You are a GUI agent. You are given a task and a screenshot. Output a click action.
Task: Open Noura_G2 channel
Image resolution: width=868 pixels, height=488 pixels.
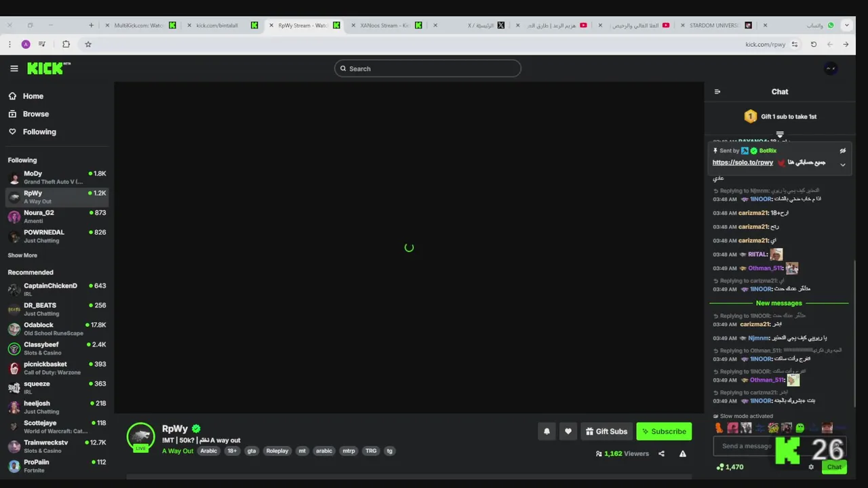tap(57, 217)
